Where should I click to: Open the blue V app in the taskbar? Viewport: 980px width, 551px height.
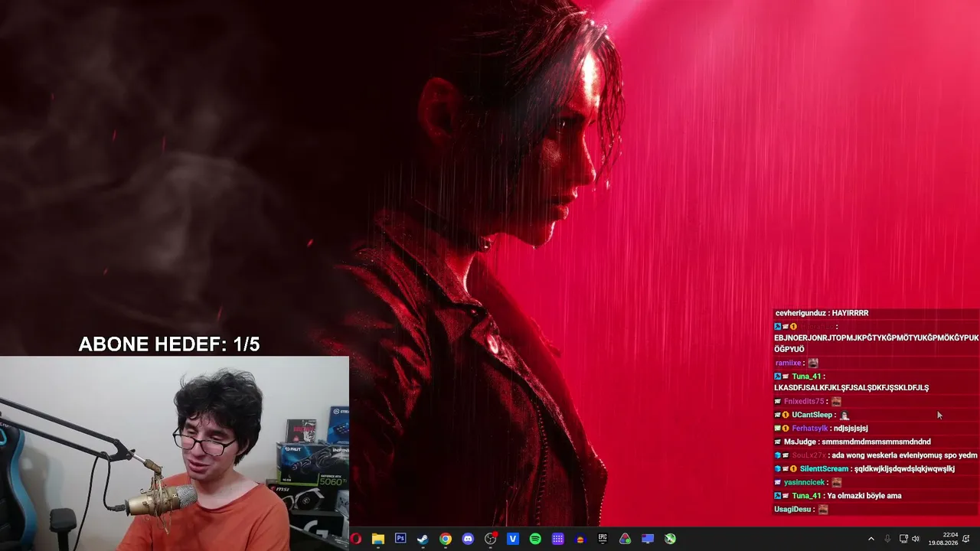pos(513,539)
